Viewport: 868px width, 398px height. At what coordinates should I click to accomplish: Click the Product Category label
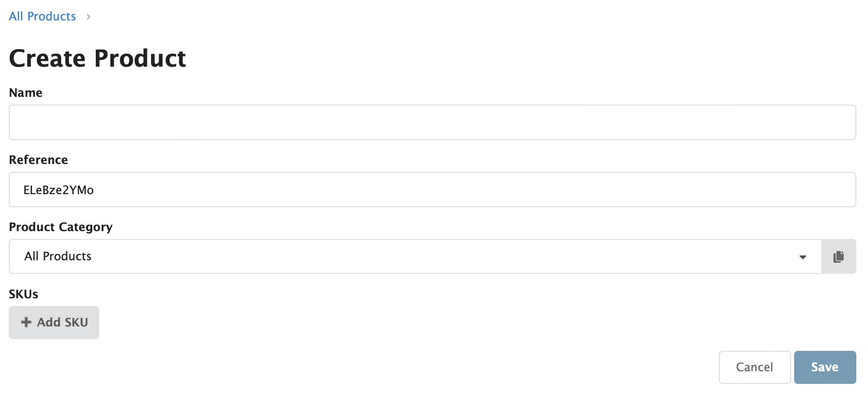(x=61, y=227)
